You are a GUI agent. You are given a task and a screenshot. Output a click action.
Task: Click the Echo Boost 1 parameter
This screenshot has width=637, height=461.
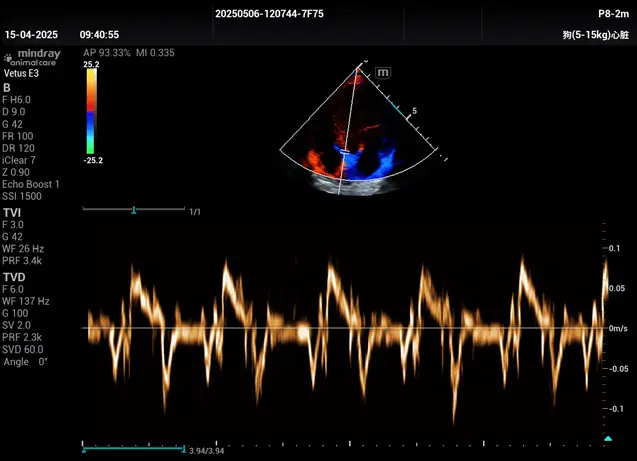click(31, 184)
